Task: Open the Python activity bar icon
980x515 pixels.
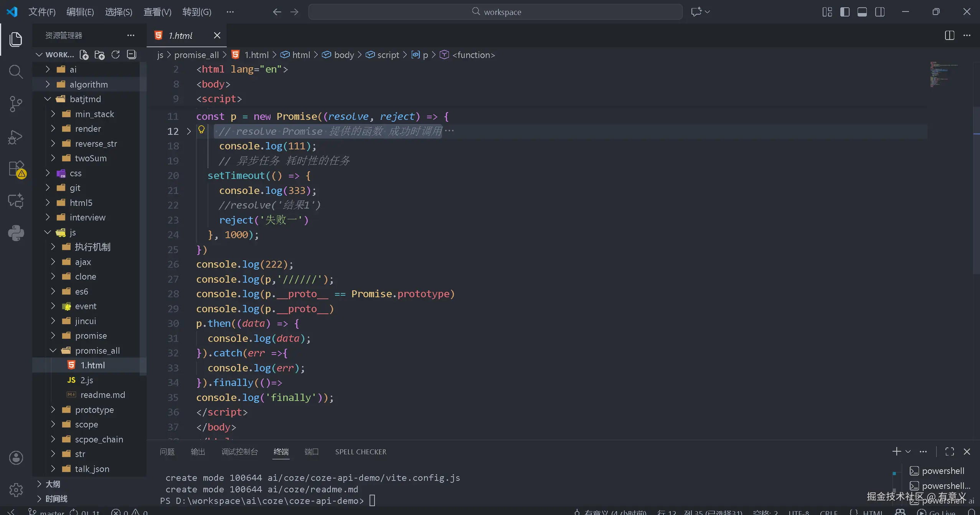Action: [16, 233]
